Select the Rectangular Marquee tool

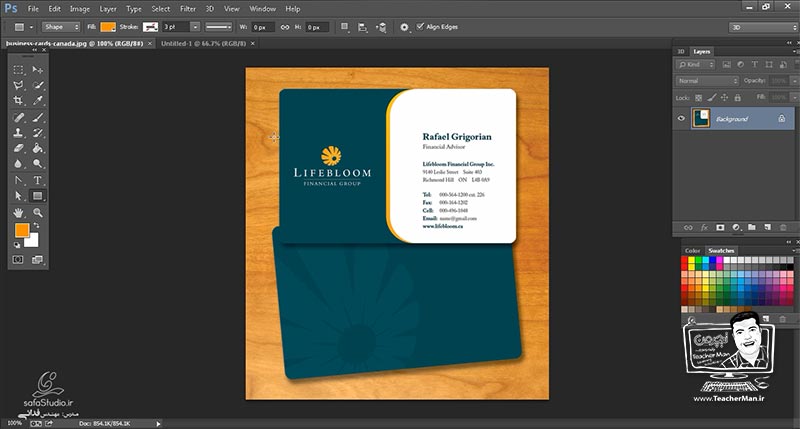coord(18,70)
